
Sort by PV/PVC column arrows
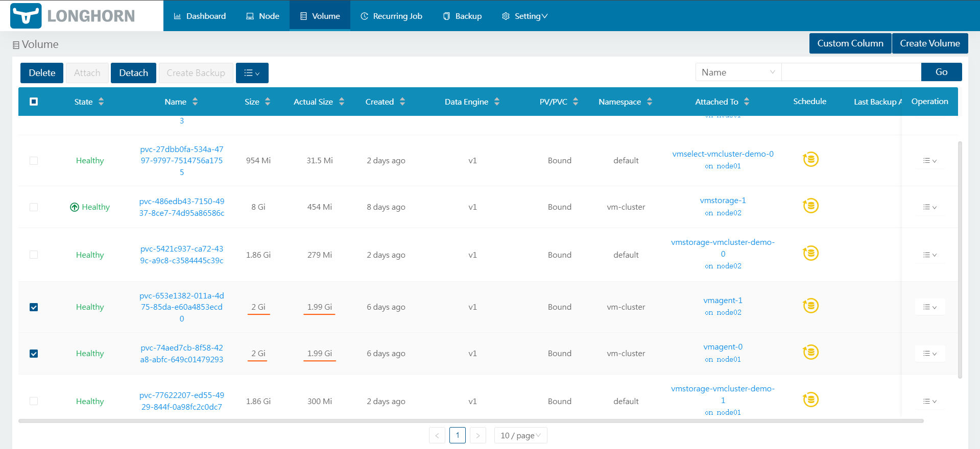click(576, 102)
